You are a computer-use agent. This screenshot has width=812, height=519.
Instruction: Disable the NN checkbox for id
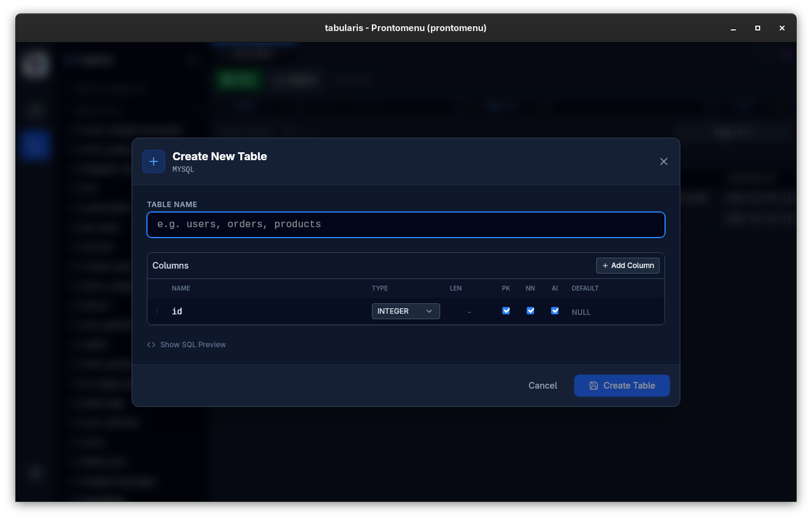point(530,311)
